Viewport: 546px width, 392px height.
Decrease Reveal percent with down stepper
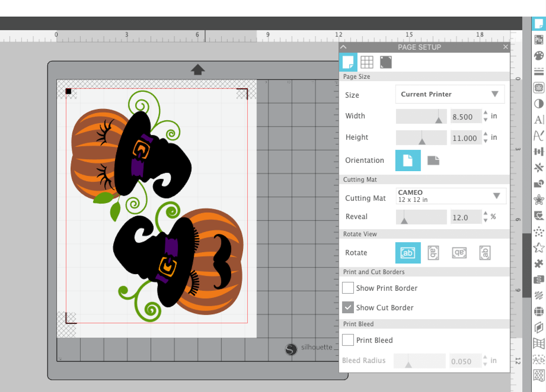pos(485,221)
